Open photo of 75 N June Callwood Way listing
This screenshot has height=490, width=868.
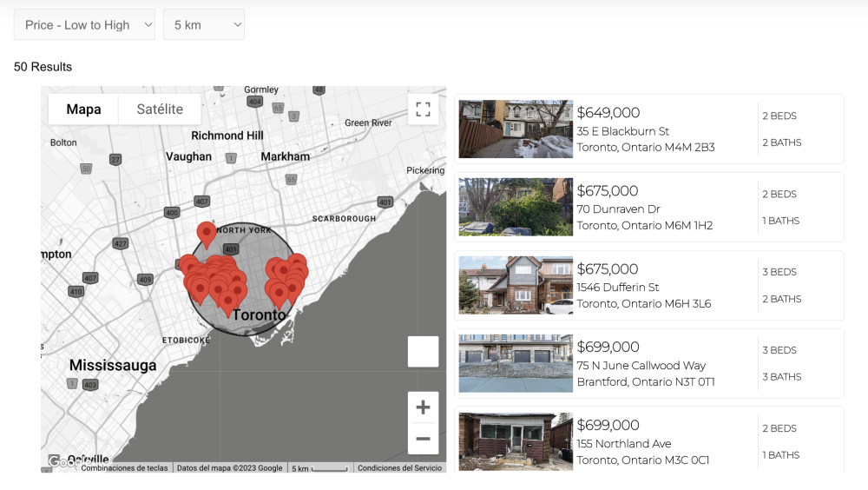click(x=516, y=364)
